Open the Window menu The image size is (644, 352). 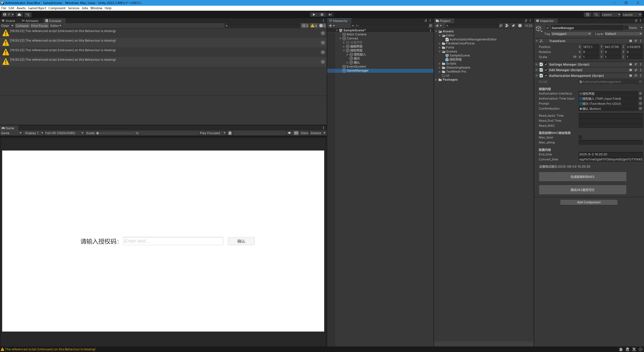click(x=96, y=8)
